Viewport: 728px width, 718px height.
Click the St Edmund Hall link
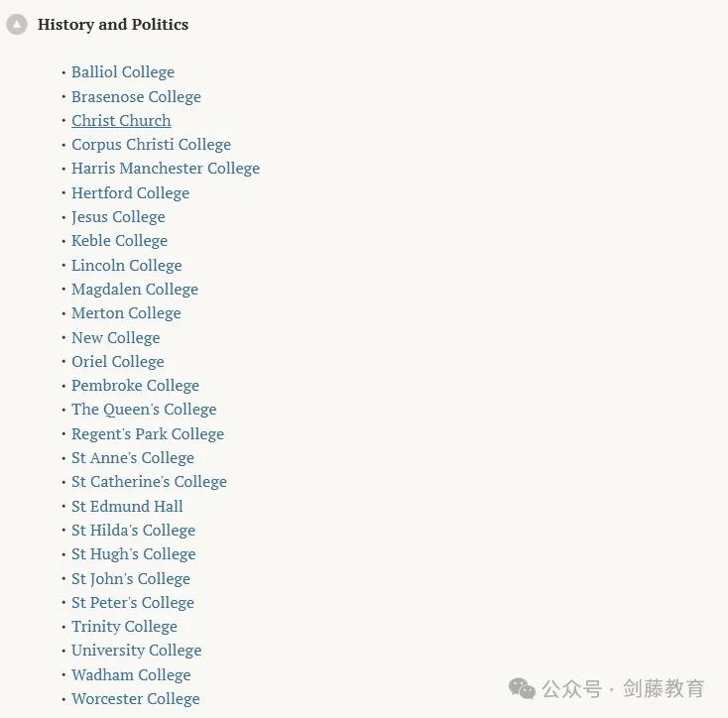tap(127, 507)
